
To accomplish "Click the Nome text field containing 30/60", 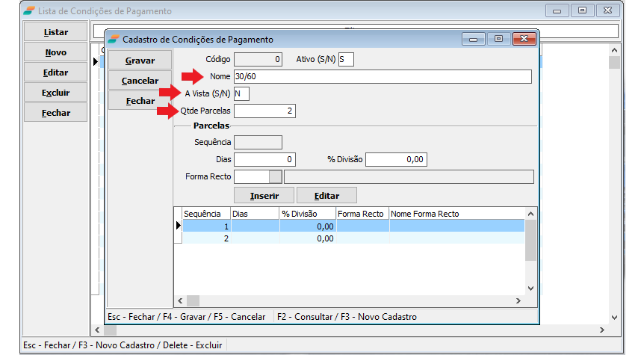I will tap(382, 76).
